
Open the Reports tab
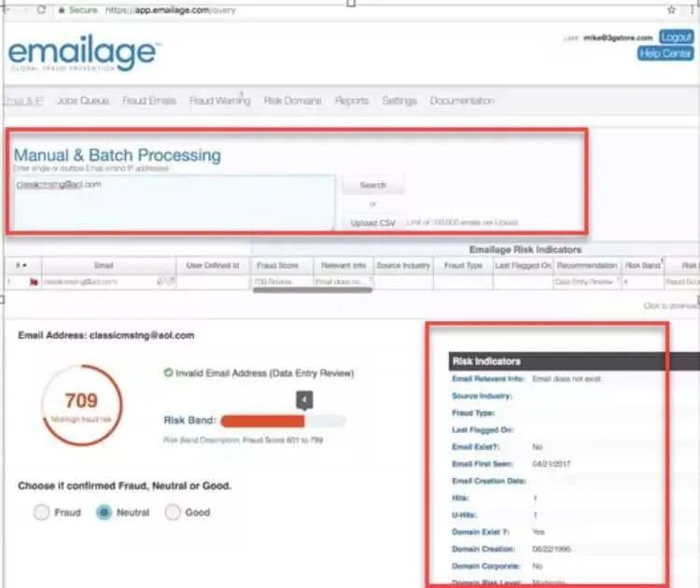352,101
